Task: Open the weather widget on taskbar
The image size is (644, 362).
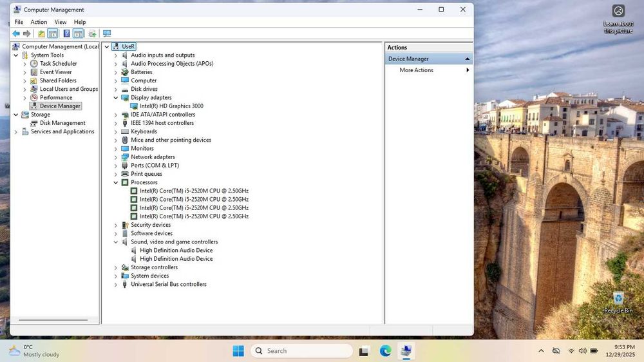Action: (x=33, y=351)
